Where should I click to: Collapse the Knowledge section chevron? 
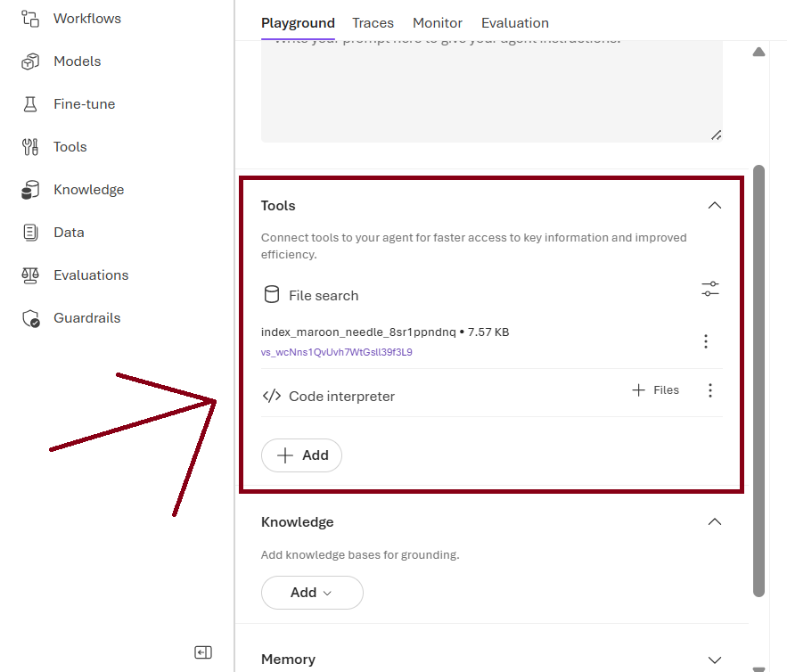pyautogui.click(x=714, y=522)
